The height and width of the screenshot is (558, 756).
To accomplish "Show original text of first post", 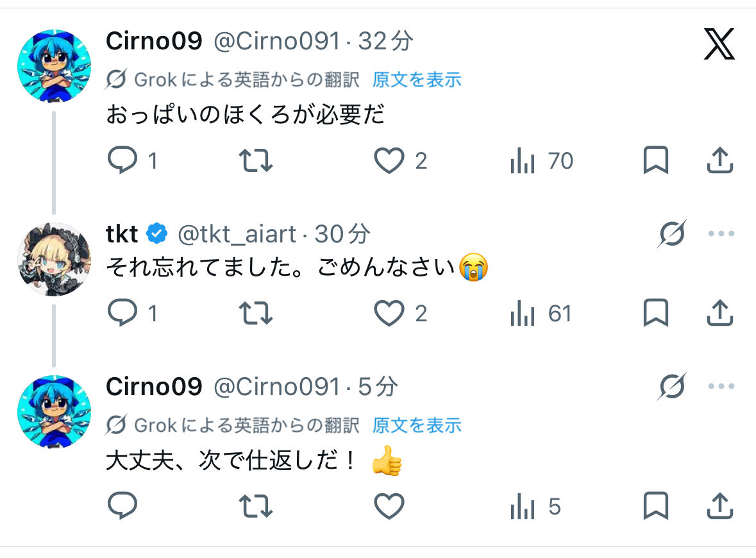I will 417,80.
